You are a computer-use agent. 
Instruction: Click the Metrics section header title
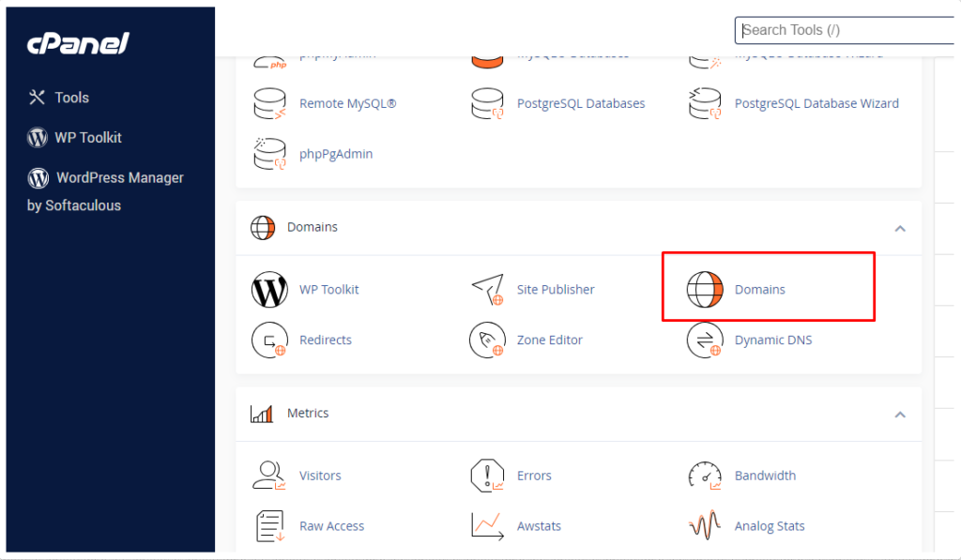(x=308, y=414)
